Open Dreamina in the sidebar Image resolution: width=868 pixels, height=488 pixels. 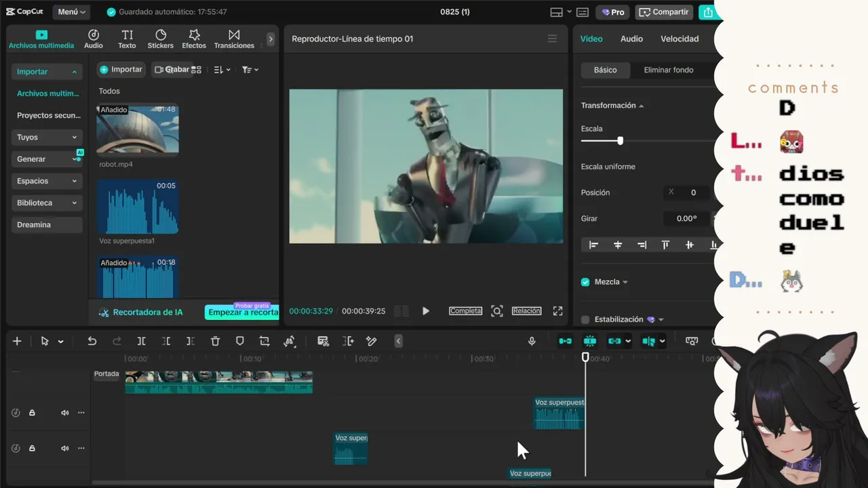tap(47, 224)
